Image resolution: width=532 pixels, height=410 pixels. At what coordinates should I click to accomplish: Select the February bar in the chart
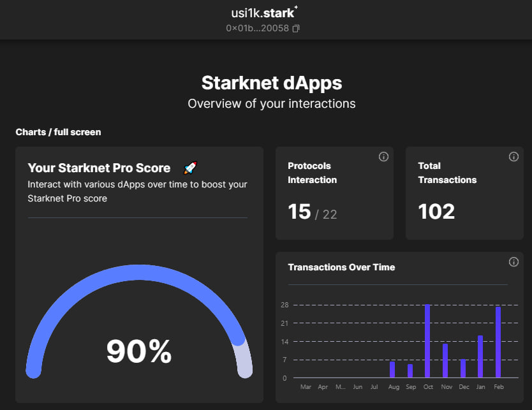[x=498, y=342]
